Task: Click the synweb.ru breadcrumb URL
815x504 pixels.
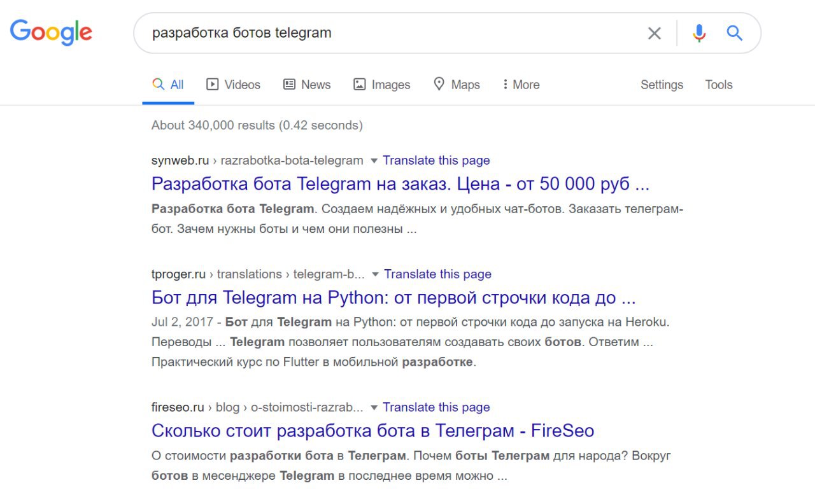Action: (x=257, y=160)
